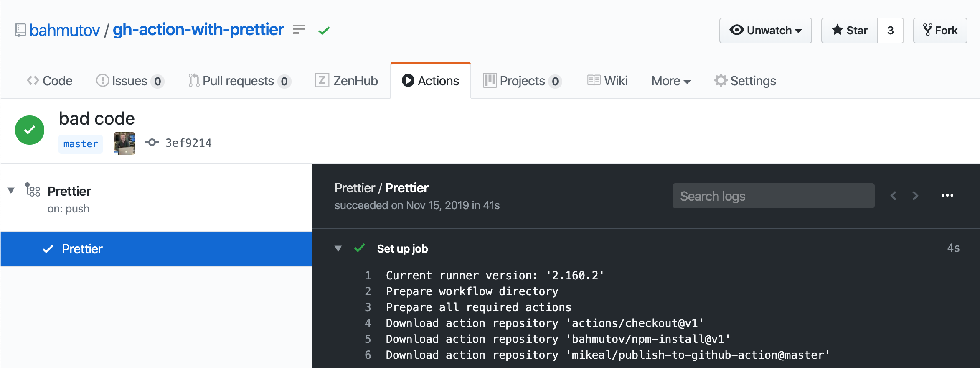Fork the repository
The width and height of the screenshot is (980, 368).
(x=940, y=31)
